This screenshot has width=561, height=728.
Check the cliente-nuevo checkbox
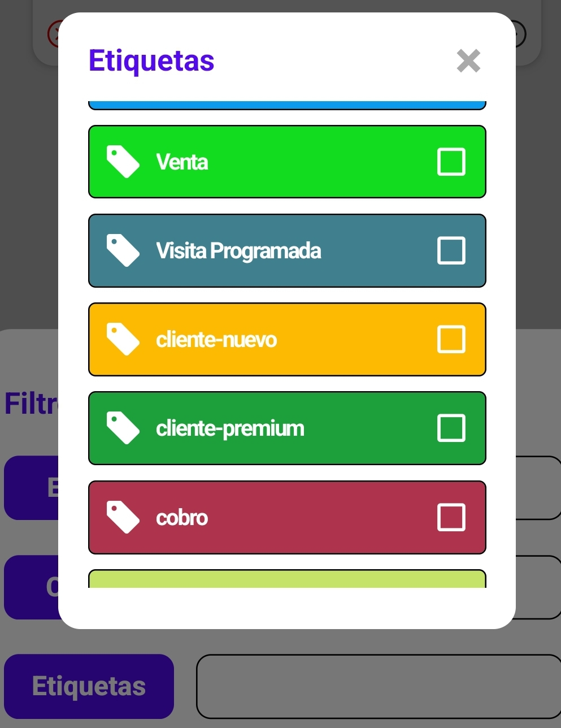click(x=451, y=339)
